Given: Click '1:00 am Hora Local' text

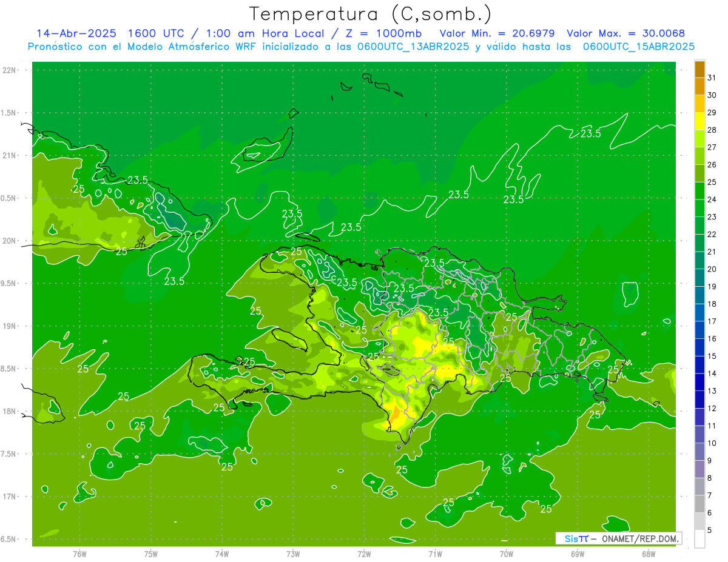Looking at the screenshot, I should click(266, 33).
